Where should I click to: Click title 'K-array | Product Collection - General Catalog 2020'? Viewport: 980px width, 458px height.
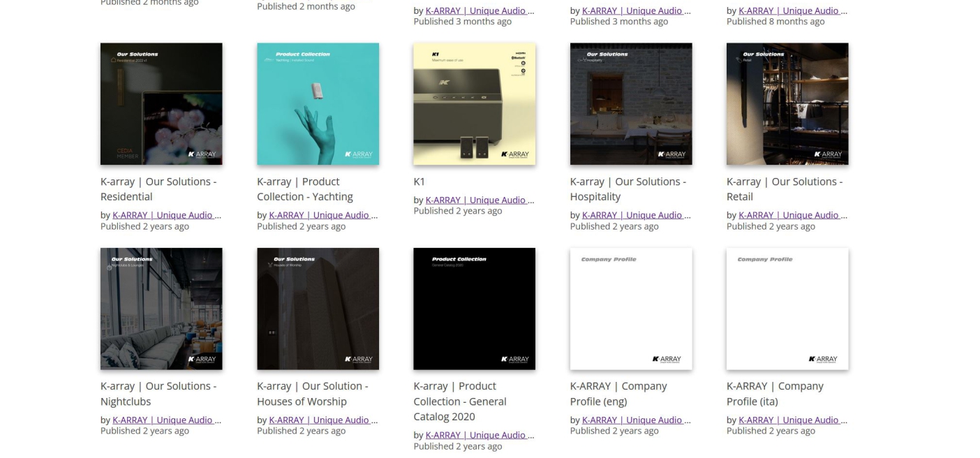[x=460, y=401]
